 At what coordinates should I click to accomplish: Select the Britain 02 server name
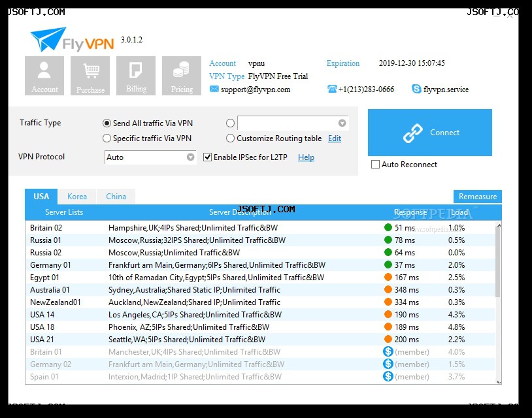[46, 228]
